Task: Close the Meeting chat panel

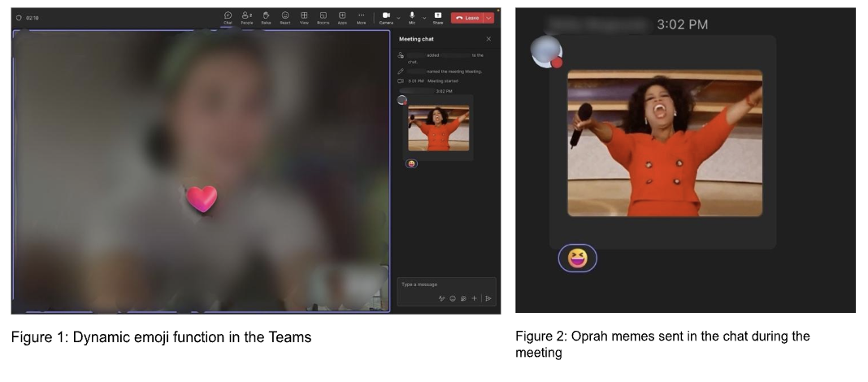Action: (x=488, y=39)
